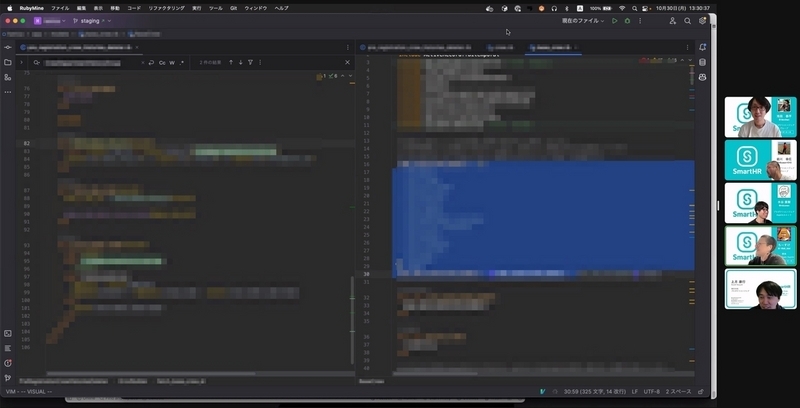The height and width of the screenshot is (408, 800).
Task: Select the top participant video thumbnail
Action: pyautogui.click(x=761, y=117)
